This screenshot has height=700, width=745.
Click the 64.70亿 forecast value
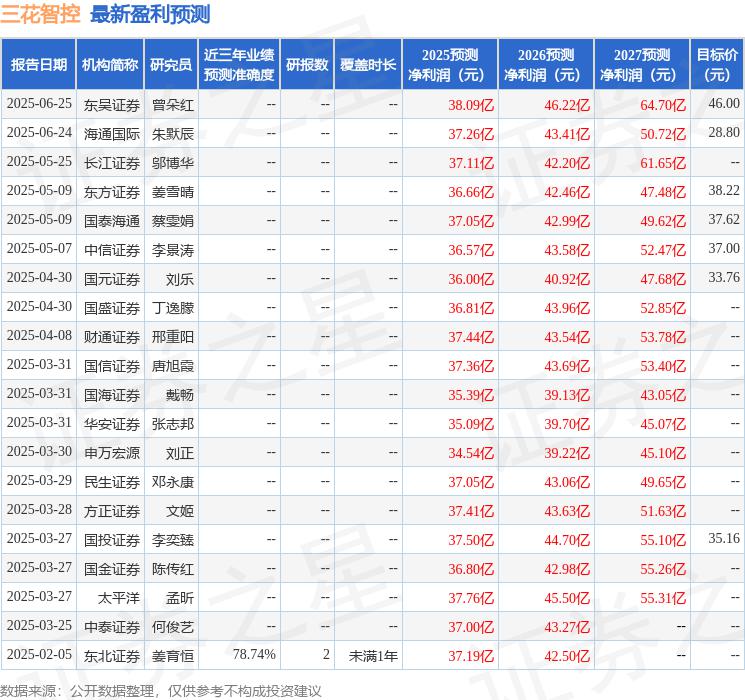(x=663, y=105)
